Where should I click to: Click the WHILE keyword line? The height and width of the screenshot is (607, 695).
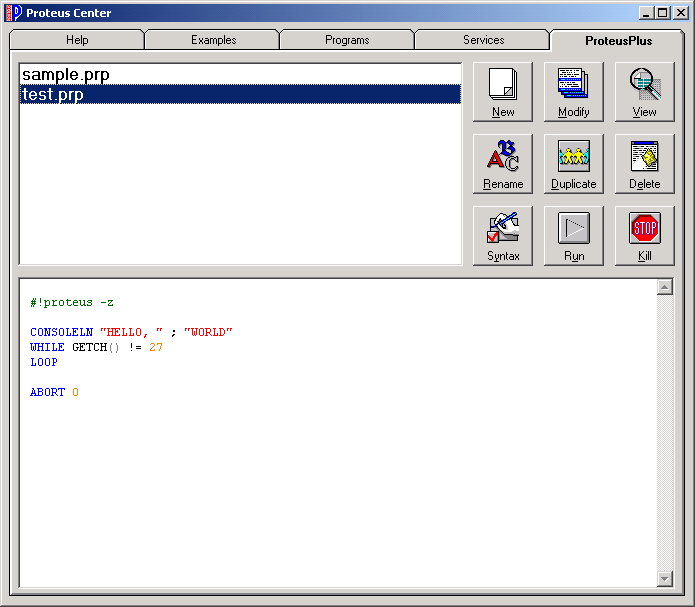[96, 347]
